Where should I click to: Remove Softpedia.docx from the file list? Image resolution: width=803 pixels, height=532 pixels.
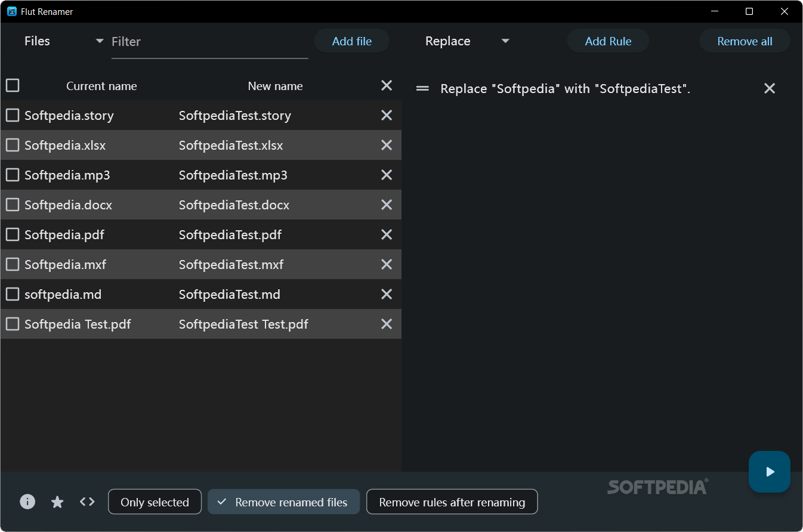click(x=387, y=205)
